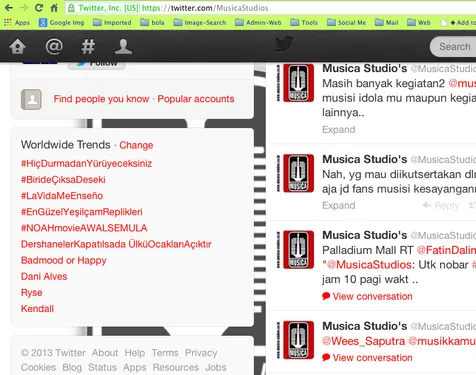Open the browser home page icon
476x375 pixels.
click(x=54, y=8)
